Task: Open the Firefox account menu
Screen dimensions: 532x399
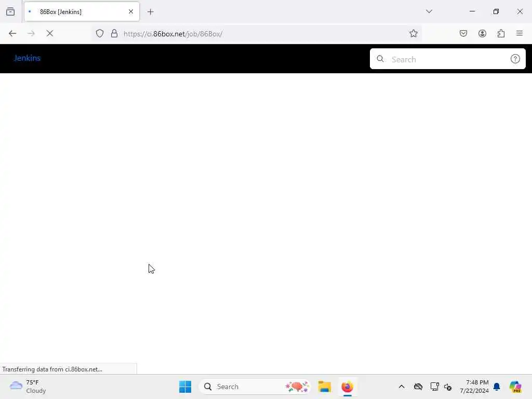Action: tap(482, 33)
